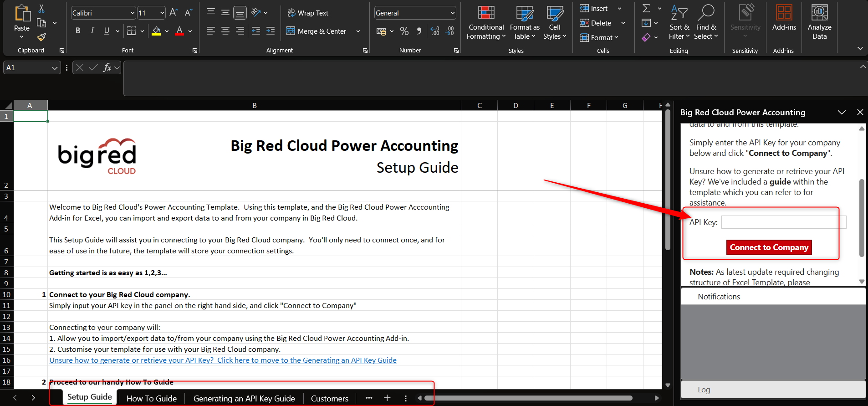Click the AutoSum sigma icon
Image resolution: width=868 pixels, height=406 pixels.
[646, 8]
